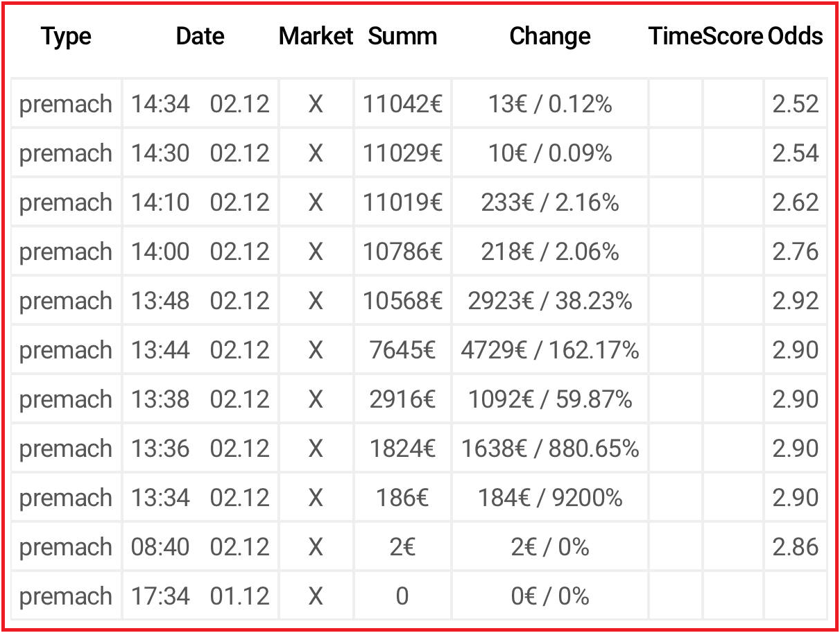Viewport: 840px width, 633px height.
Task: Click the 08:40 time cell
Action: [x=160, y=547]
